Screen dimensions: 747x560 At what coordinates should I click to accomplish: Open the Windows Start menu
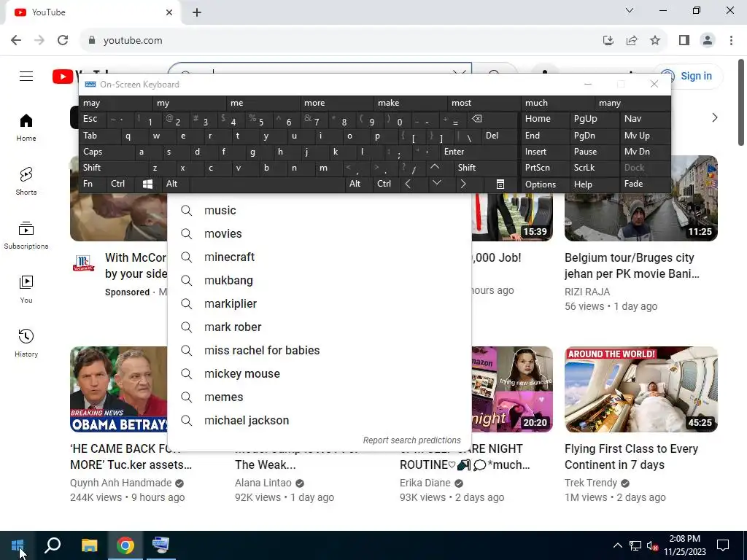18,545
